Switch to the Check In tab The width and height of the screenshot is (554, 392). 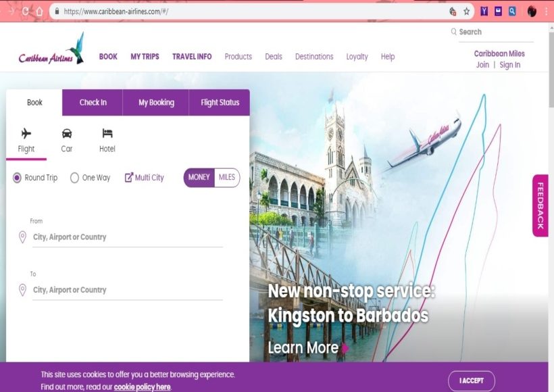[93, 103]
